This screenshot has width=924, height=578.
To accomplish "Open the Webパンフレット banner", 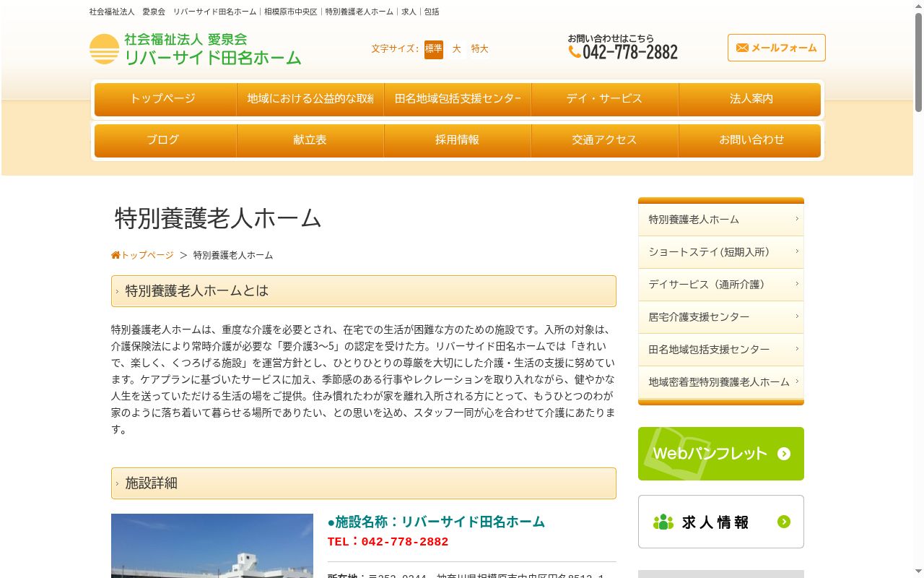I will tap(721, 454).
